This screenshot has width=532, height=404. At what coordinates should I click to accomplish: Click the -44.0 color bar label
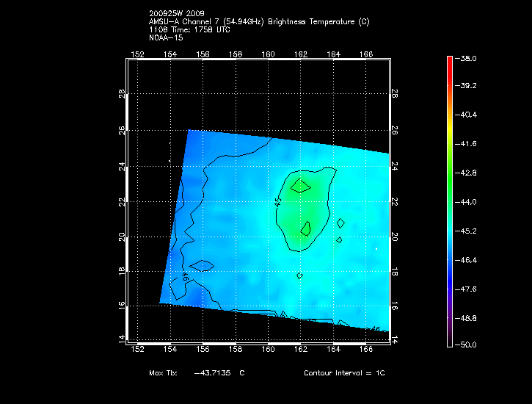point(468,201)
